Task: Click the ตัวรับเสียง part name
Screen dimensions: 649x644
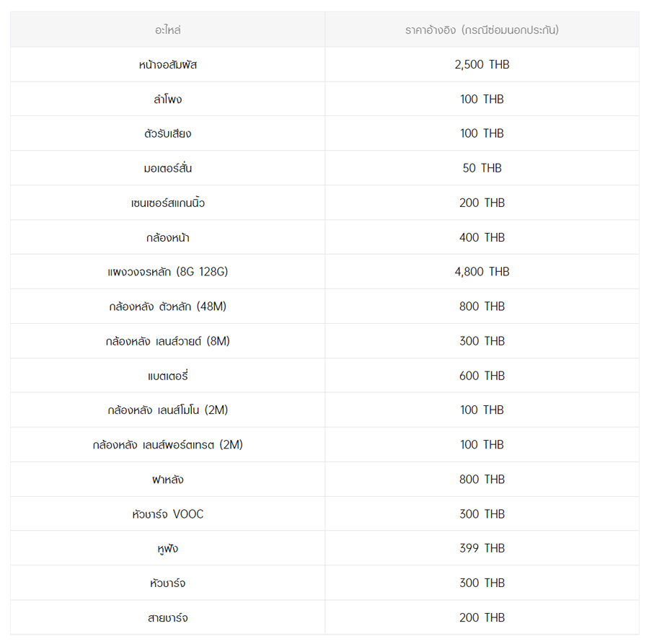Action: [167, 134]
